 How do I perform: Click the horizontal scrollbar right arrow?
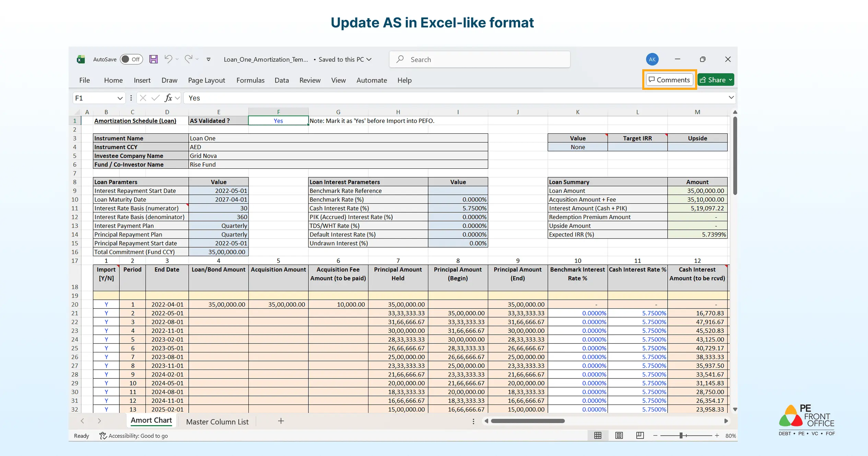tap(726, 421)
